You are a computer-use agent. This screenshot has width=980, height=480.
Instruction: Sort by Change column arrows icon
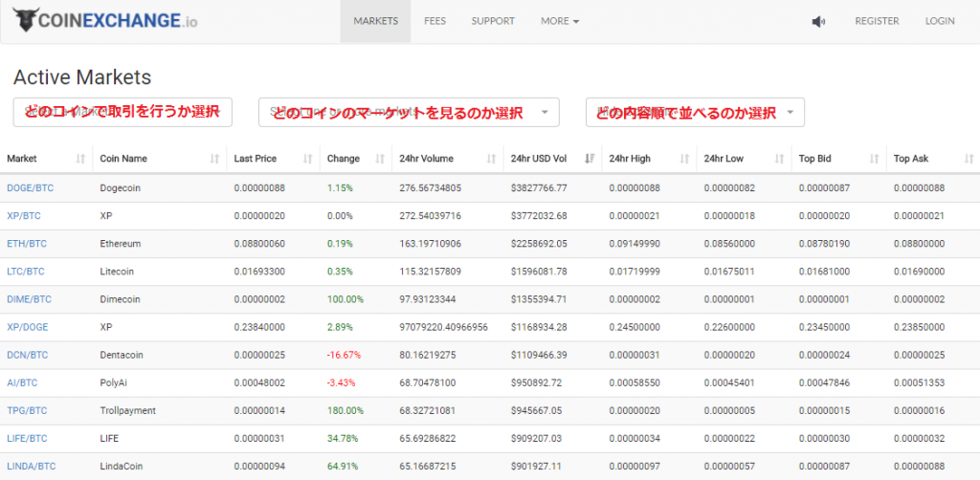380,159
